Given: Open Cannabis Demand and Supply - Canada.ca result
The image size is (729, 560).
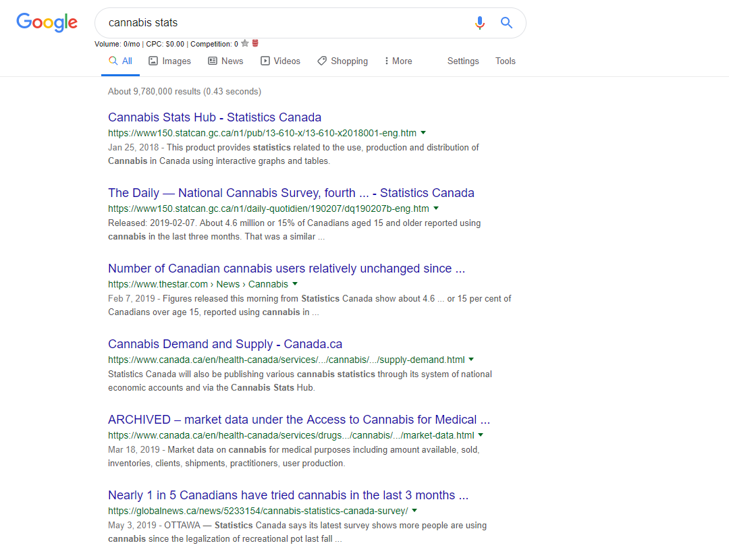Looking at the screenshot, I should tap(225, 344).
